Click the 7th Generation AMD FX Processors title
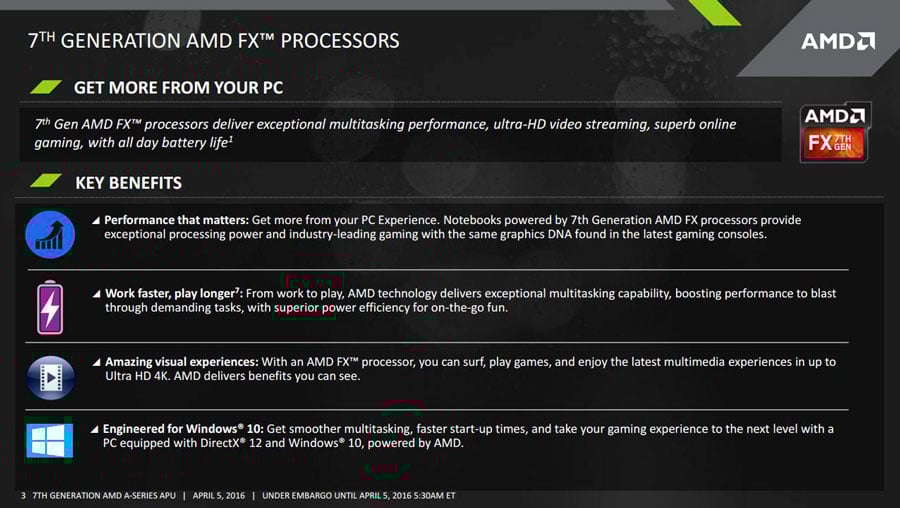Screen dimensions: 900x508 click(214, 41)
